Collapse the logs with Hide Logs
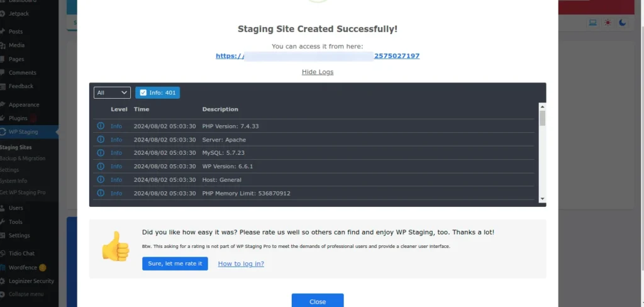Viewport: 644px width, 307px height. click(x=318, y=72)
